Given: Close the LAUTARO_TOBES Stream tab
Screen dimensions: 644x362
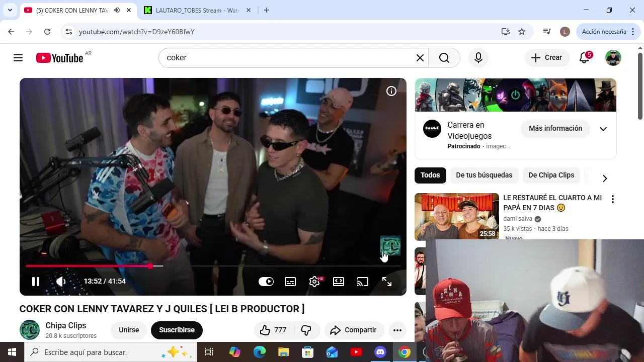Looking at the screenshot, I should coord(249,11).
